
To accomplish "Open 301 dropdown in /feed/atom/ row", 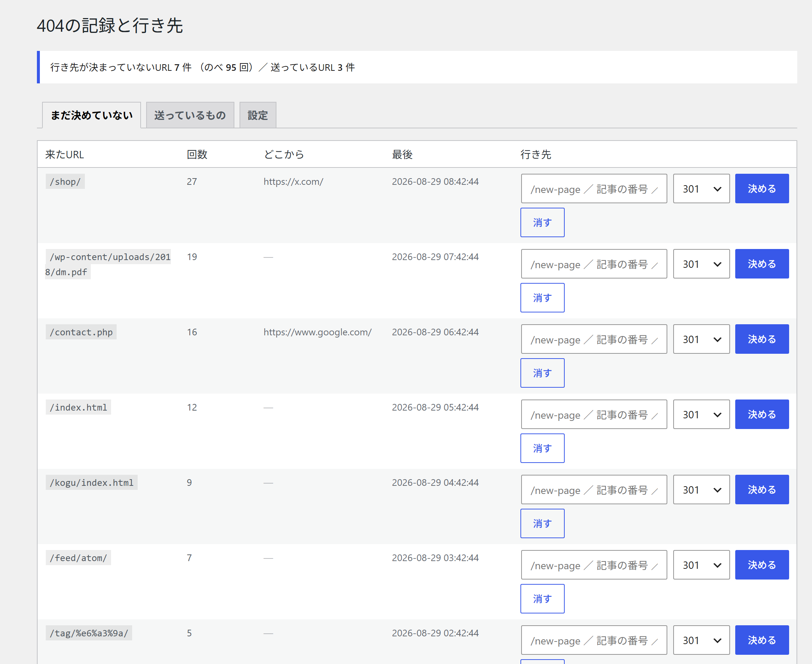I will click(x=701, y=565).
